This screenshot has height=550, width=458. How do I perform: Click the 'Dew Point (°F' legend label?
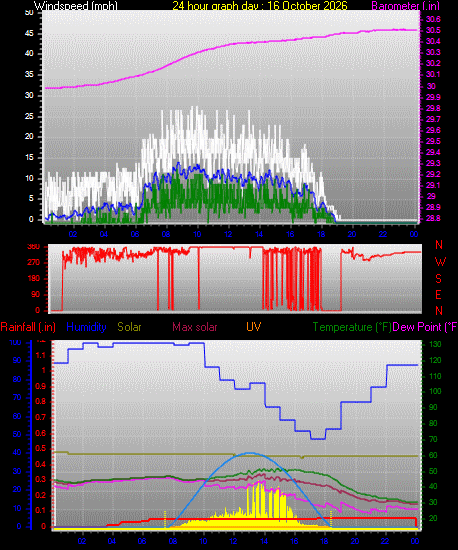pos(425,327)
